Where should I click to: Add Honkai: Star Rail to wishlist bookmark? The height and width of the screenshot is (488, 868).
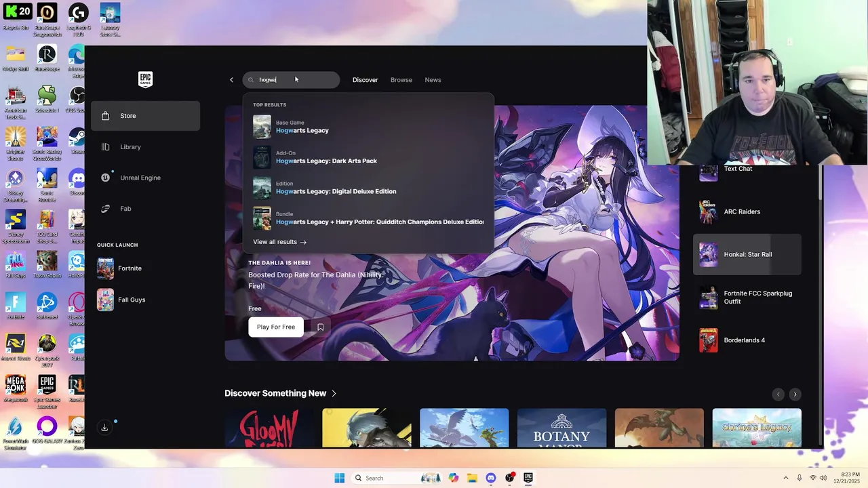pyautogui.click(x=321, y=327)
